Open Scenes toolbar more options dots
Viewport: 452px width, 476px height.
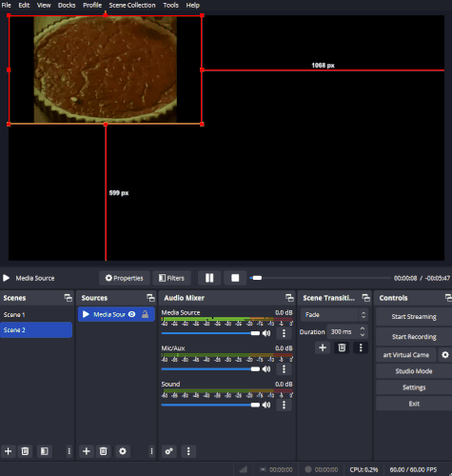pyautogui.click(x=69, y=451)
